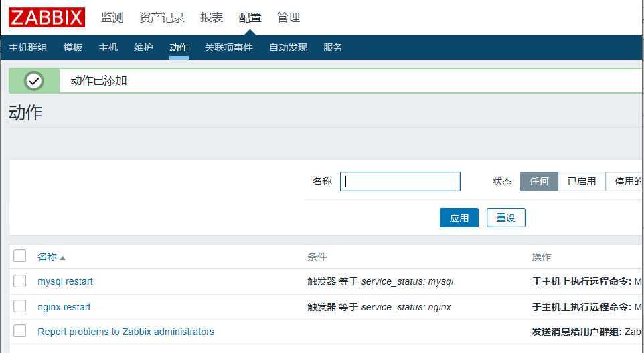Image resolution: width=644 pixels, height=353 pixels.
Task: Open the mysql restart action
Action: click(x=66, y=281)
